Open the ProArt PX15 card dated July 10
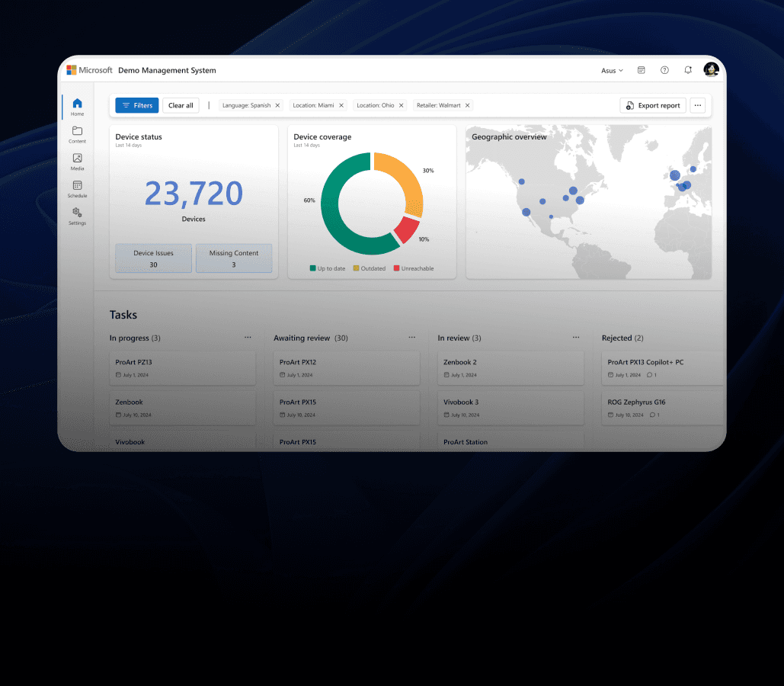 click(347, 409)
